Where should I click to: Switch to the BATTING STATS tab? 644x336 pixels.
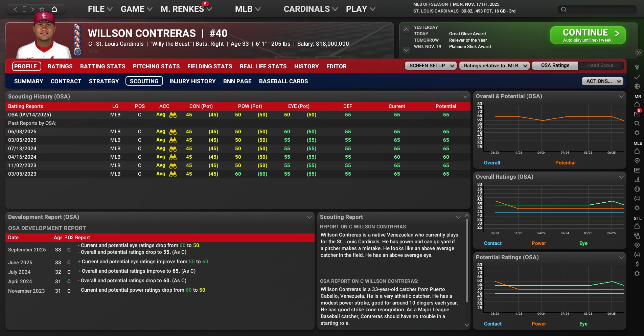pos(102,66)
